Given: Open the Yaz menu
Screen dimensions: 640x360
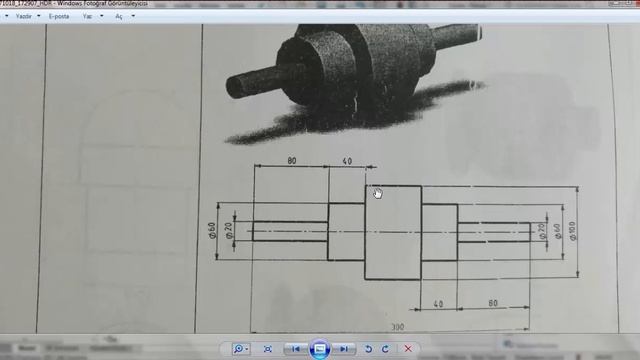Looking at the screenshot, I should pos(87,16).
